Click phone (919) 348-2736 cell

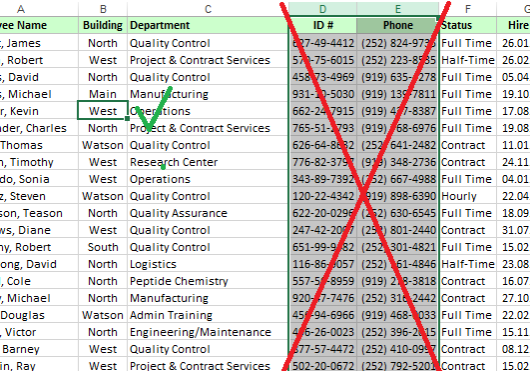[398, 162]
